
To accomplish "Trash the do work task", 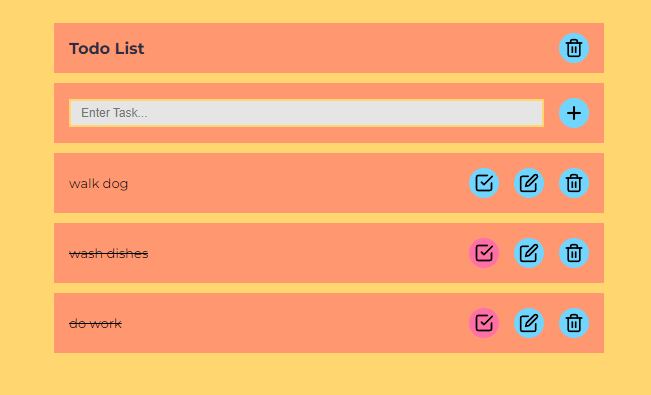I will coord(574,323).
